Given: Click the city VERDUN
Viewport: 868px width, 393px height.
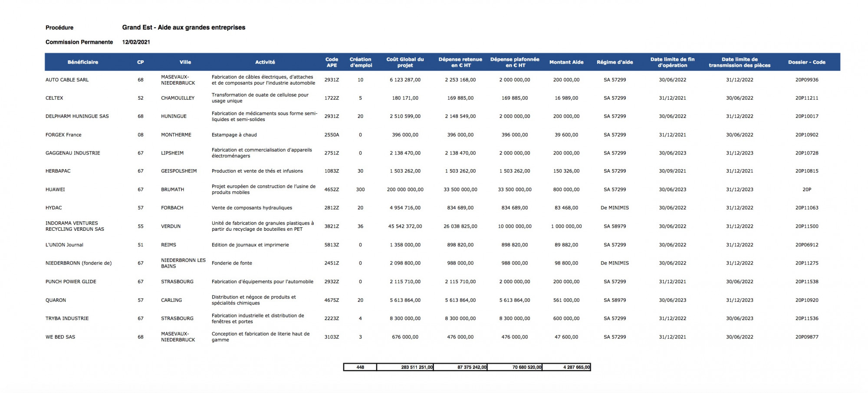Looking at the screenshot, I should click(171, 226).
